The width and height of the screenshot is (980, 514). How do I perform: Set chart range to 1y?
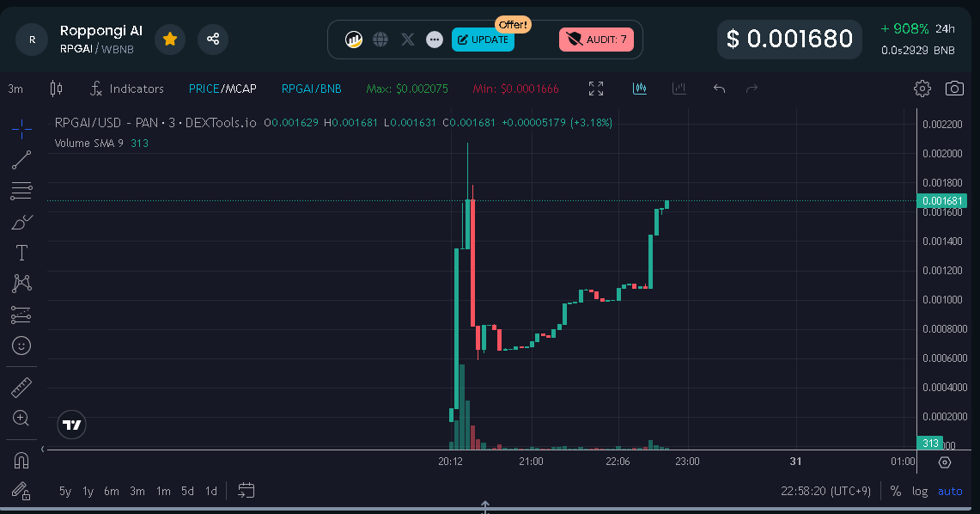click(88, 492)
